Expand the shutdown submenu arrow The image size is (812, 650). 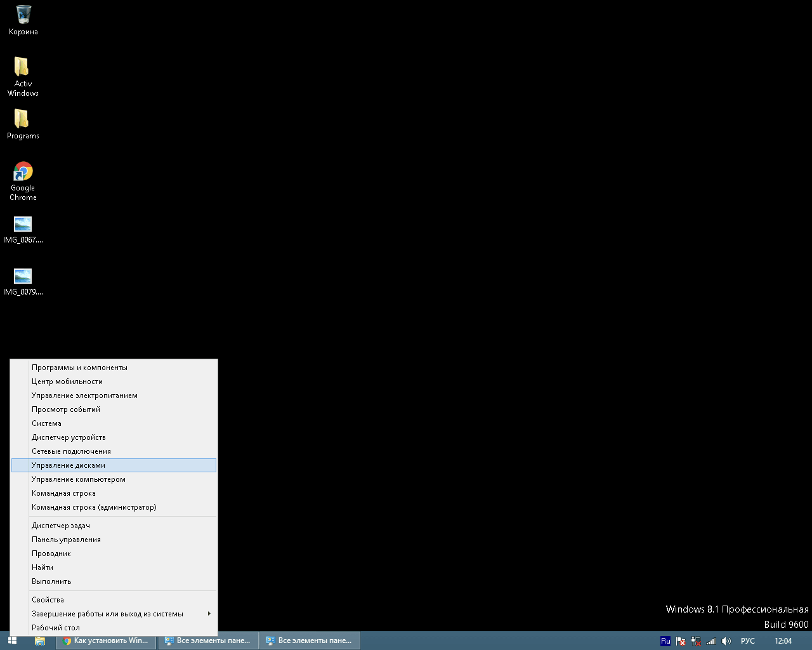tap(209, 614)
